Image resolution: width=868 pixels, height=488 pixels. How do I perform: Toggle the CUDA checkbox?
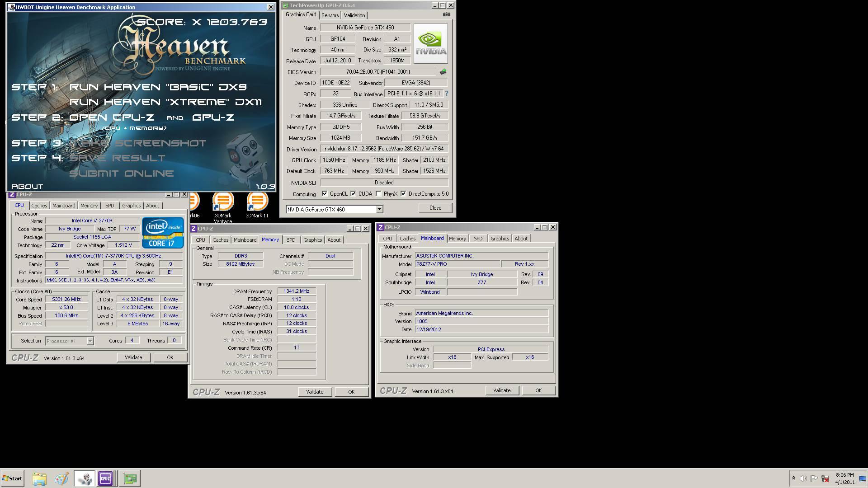[353, 194]
